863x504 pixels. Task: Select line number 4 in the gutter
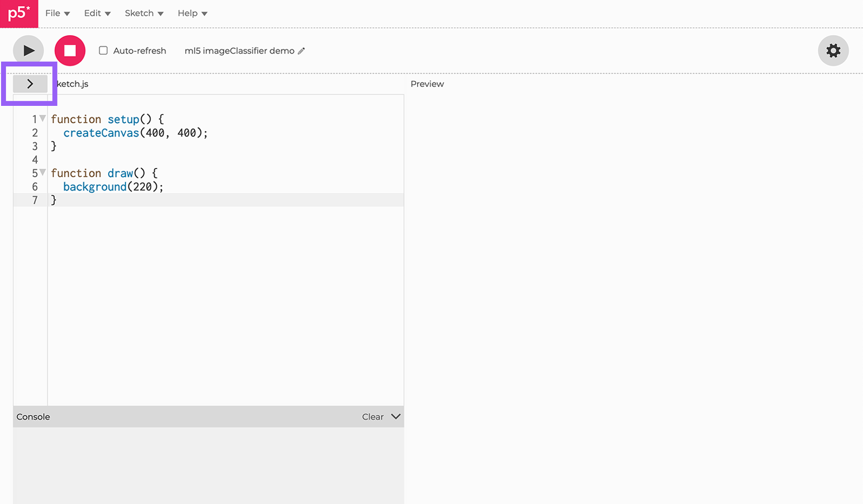(35, 160)
